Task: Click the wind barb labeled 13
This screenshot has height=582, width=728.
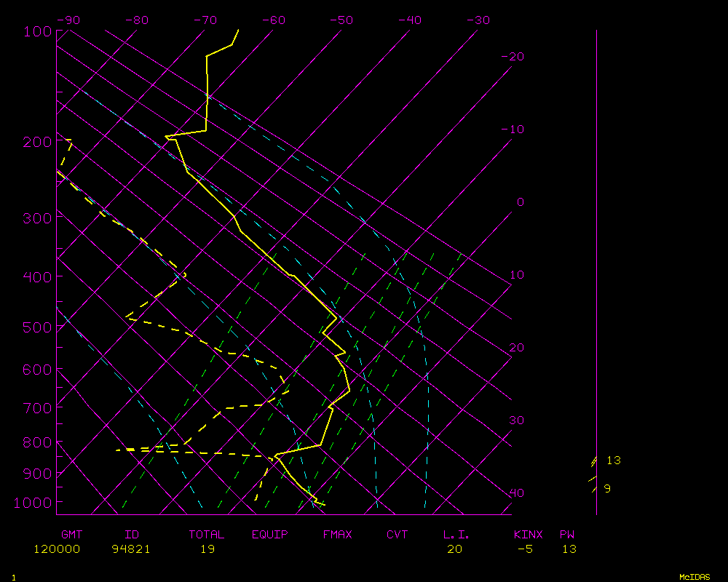Action: pos(595,461)
